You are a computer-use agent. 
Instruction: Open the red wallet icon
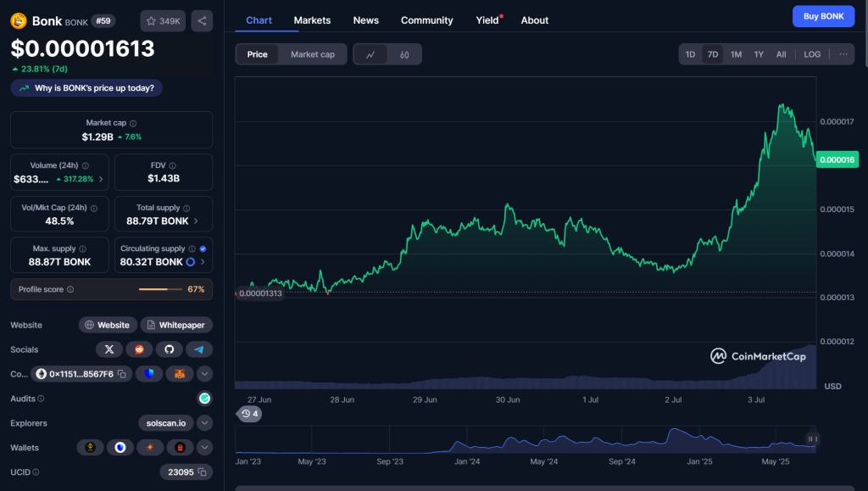click(x=180, y=447)
